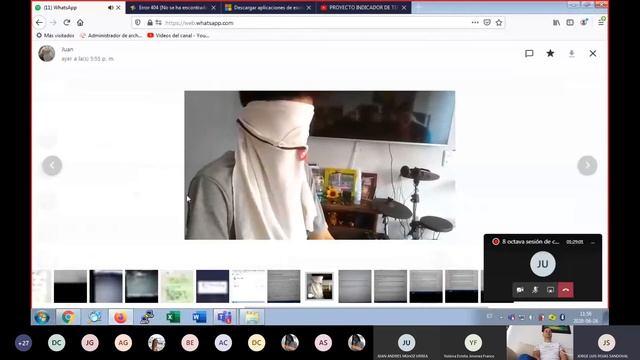Select participant AC in Teams strip
The width and height of the screenshot is (640, 360).
[x=223, y=343]
